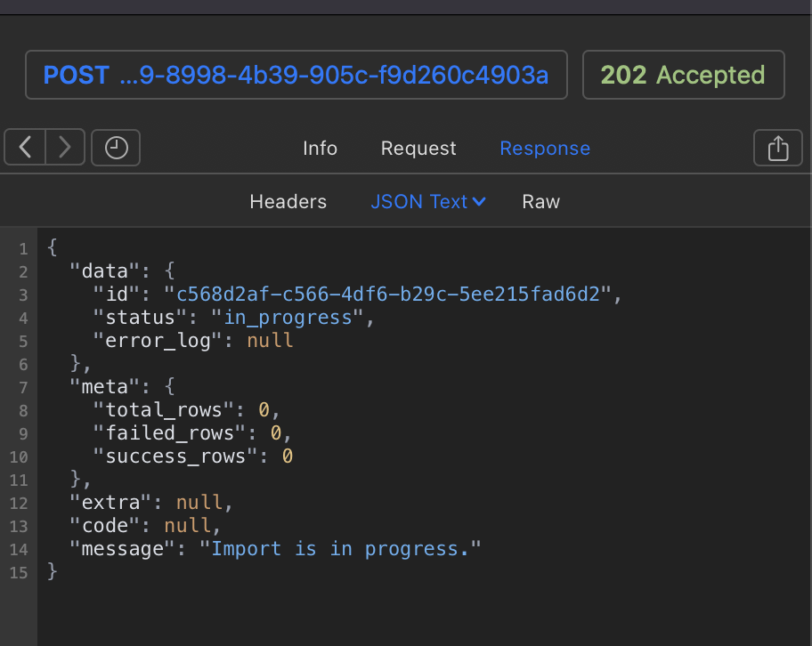Select the Response tab
The image size is (812, 646).
click(x=545, y=149)
